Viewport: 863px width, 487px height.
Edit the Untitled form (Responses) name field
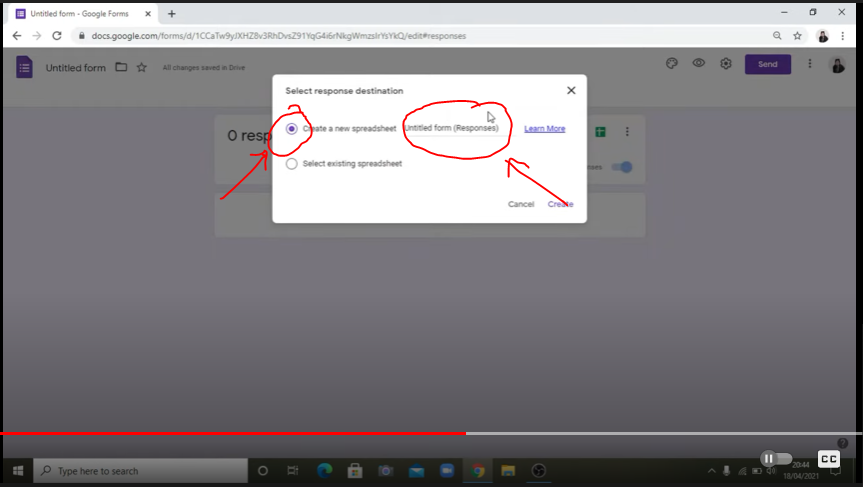tap(456, 128)
